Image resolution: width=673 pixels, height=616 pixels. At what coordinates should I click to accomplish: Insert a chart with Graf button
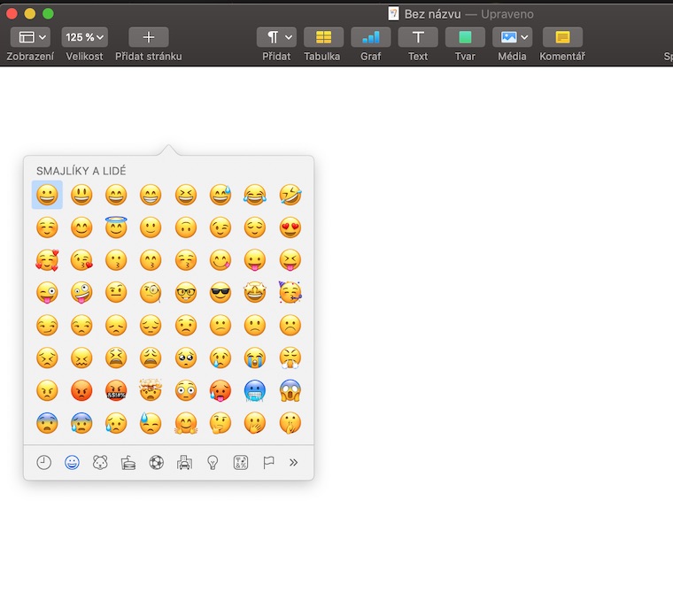click(370, 37)
